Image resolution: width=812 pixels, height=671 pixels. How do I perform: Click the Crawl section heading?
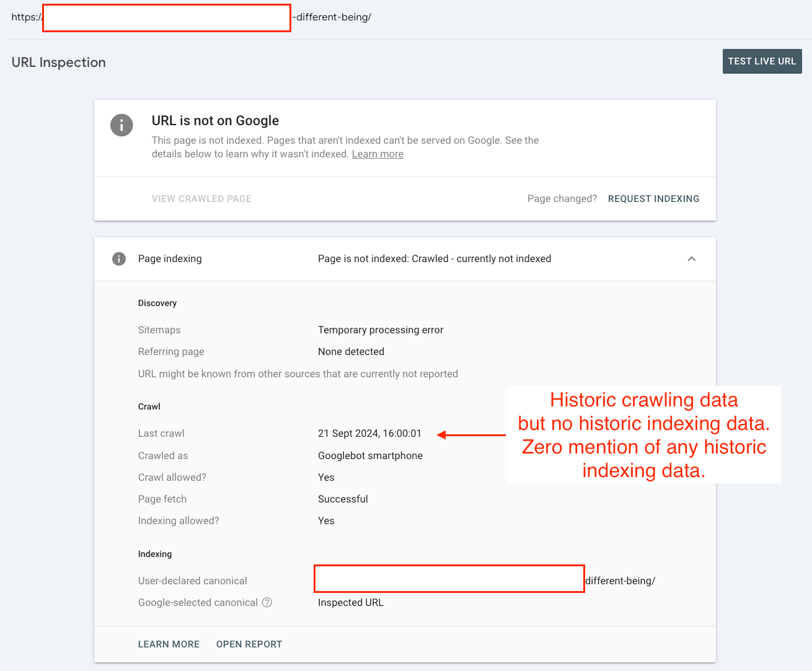click(149, 407)
